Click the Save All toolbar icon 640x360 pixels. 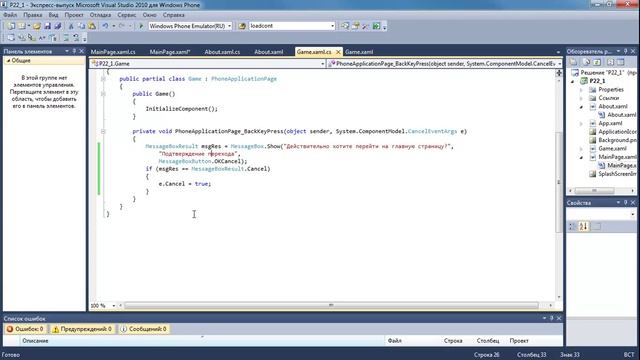[58, 26]
